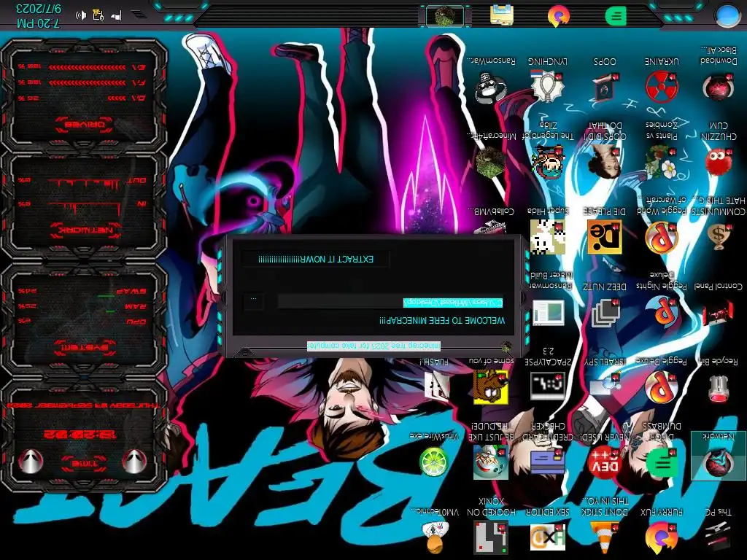Open the HOOKED ON XONIX icon
The height and width of the screenshot is (560, 747).
pyautogui.click(x=491, y=537)
